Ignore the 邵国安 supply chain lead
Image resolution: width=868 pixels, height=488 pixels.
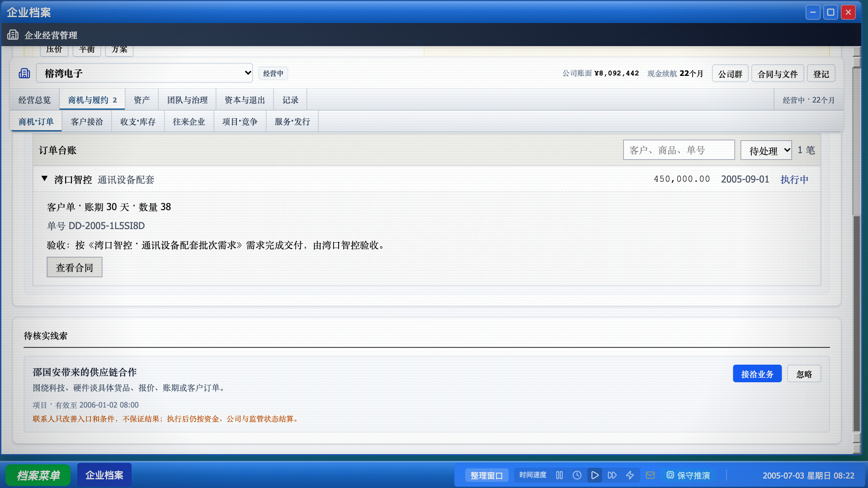tap(804, 374)
